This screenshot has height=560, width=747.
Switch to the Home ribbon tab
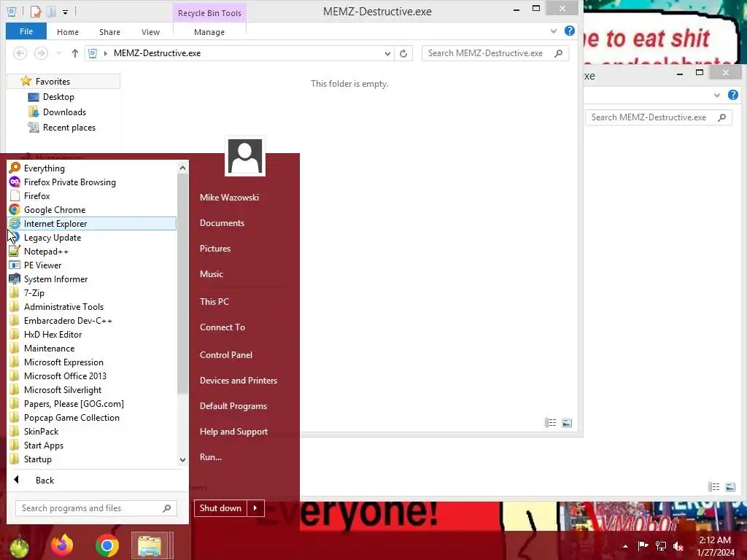(68, 32)
